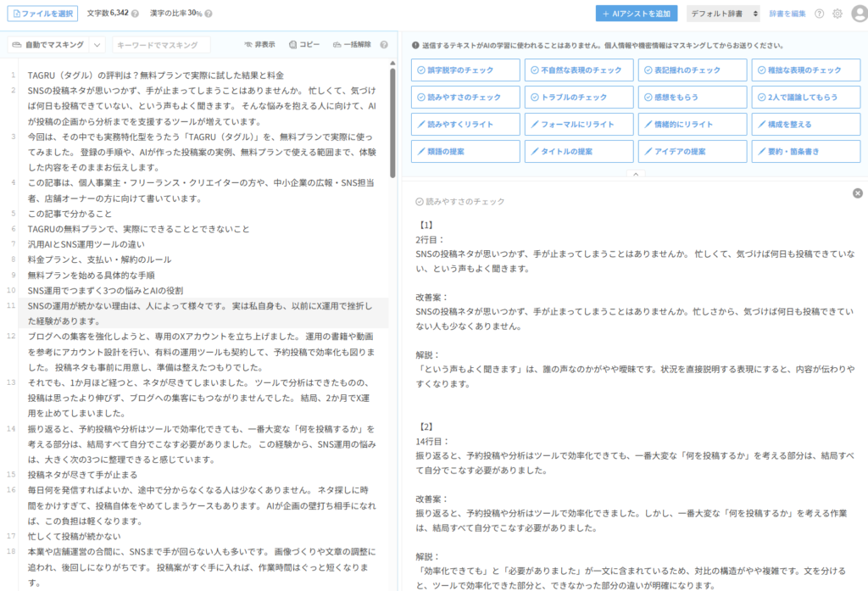Screen dimensions: 868x591
Task: Click the 一括解除 button
Action: click(x=352, y=44)
